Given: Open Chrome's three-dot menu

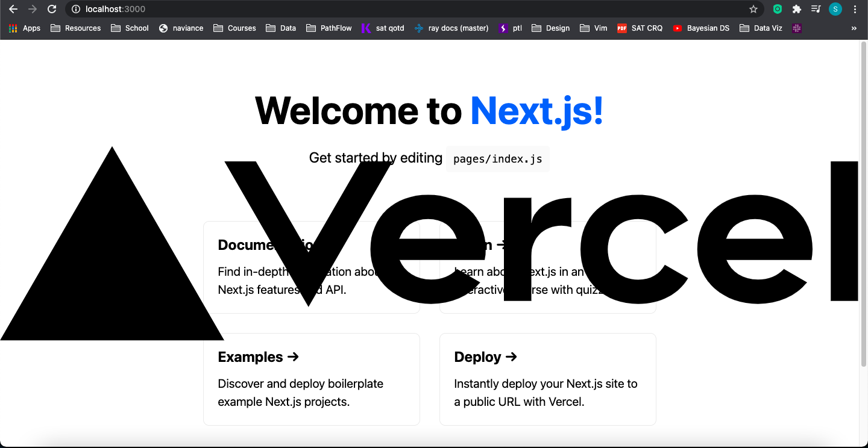Looking at the screenshot, I should click(855, 9).
